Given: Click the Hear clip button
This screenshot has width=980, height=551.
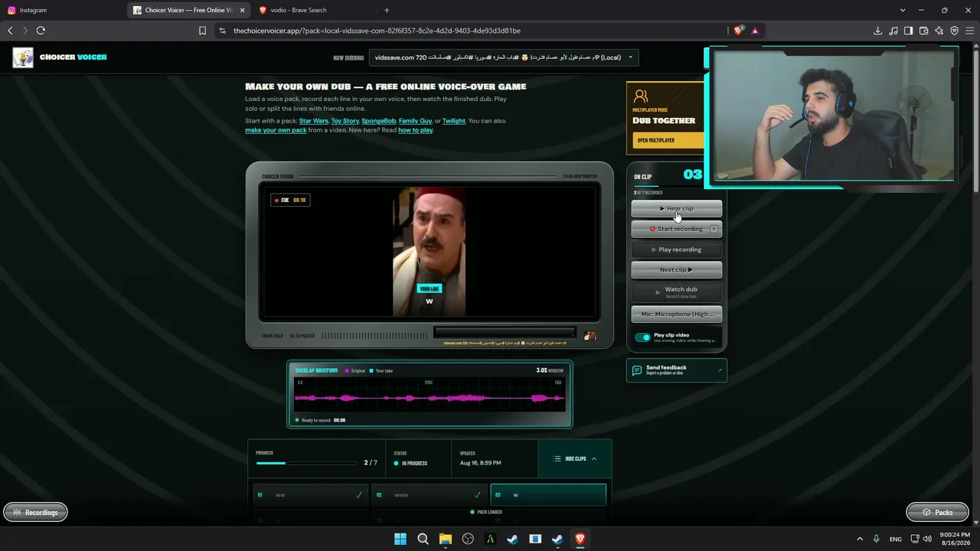Looking at the screenshot, I should pyautogui.click(x=677, y=208).
